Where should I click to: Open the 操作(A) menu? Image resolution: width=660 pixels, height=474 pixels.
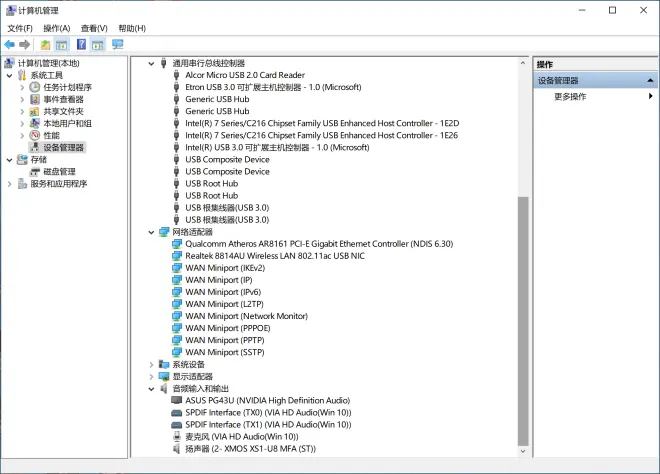pyautogui.click(x=56, y=28)
